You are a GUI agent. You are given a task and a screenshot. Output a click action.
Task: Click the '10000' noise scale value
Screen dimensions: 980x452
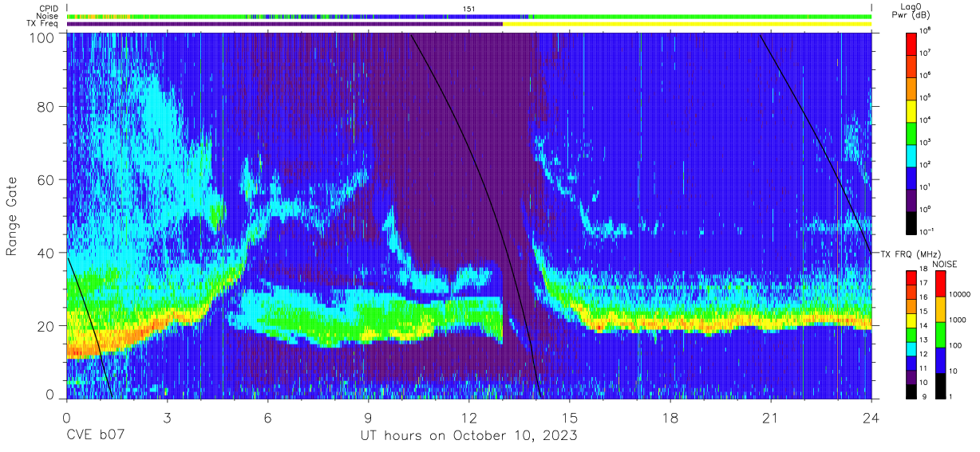point(958,296)
